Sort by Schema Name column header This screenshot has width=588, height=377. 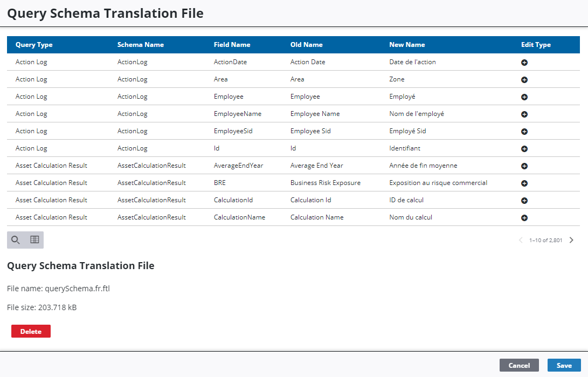click(x=140, y=45)
